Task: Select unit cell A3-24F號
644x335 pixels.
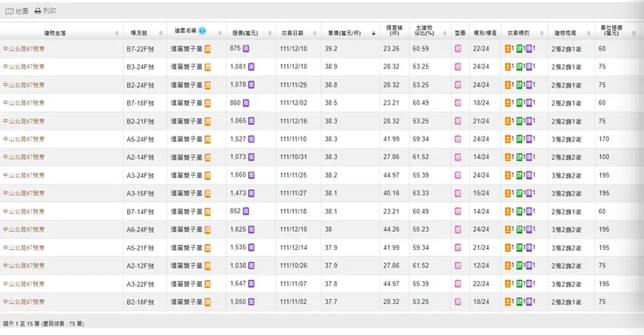Action: [140, 175]
